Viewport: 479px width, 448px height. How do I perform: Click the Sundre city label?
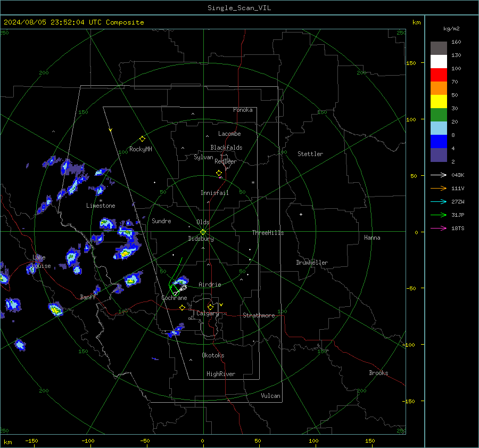pyautogui.click(x=161, y=221)
